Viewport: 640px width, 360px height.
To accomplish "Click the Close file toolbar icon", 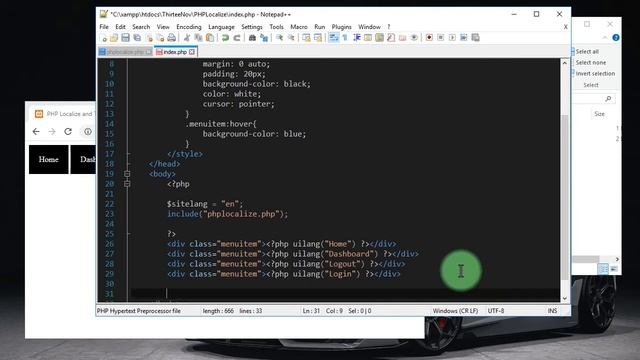I will click(x=149, y=38).
